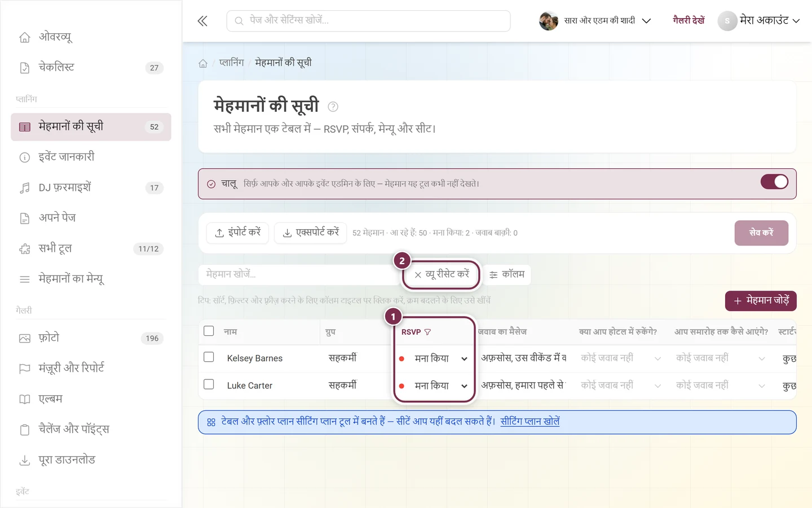Expand the सारा और एडम की शादी event selector
The height and width of the screenshot is (508, 812).
(595, 21)
